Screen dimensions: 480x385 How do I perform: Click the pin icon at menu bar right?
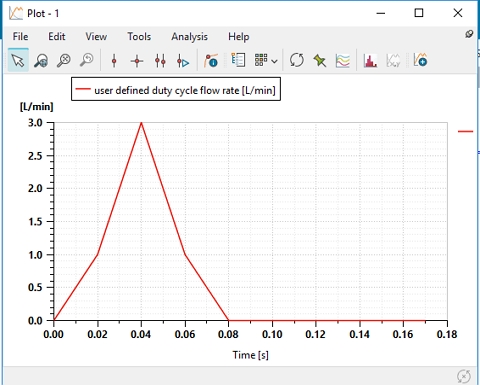469,34
